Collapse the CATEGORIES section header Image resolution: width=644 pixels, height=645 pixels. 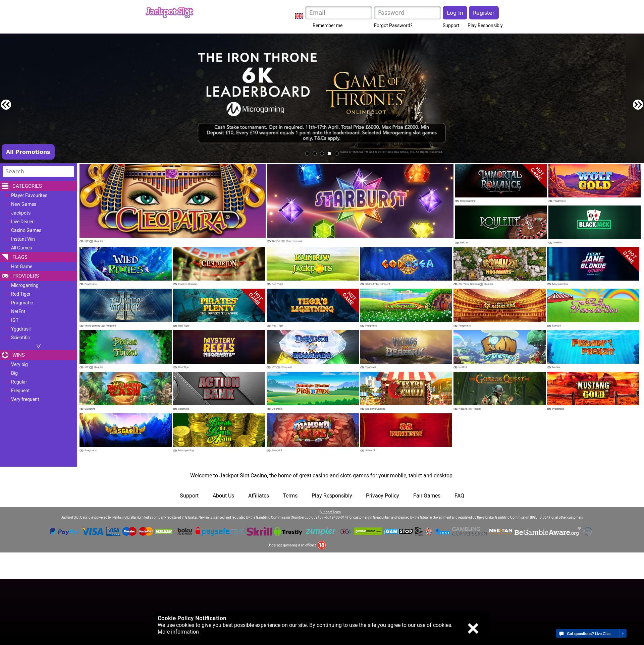(39, 186)
